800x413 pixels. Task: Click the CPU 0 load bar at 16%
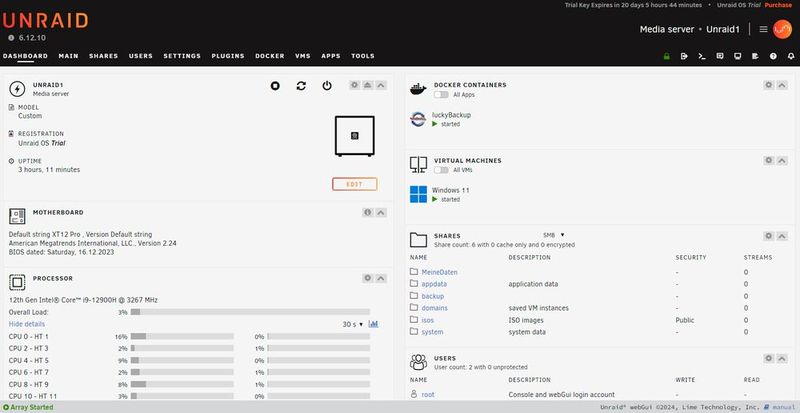[x=182, y=336]
